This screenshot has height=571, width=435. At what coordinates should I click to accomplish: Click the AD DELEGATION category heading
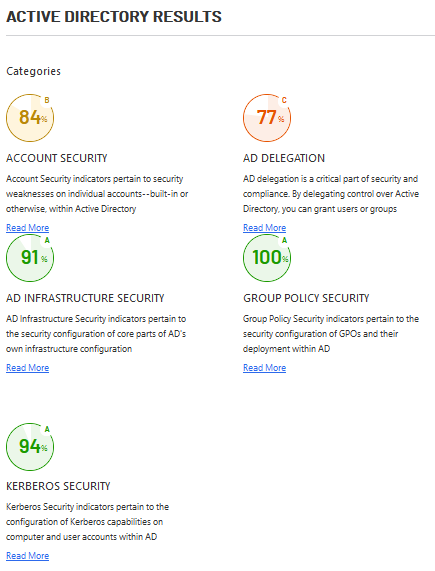tap(284, 158)
